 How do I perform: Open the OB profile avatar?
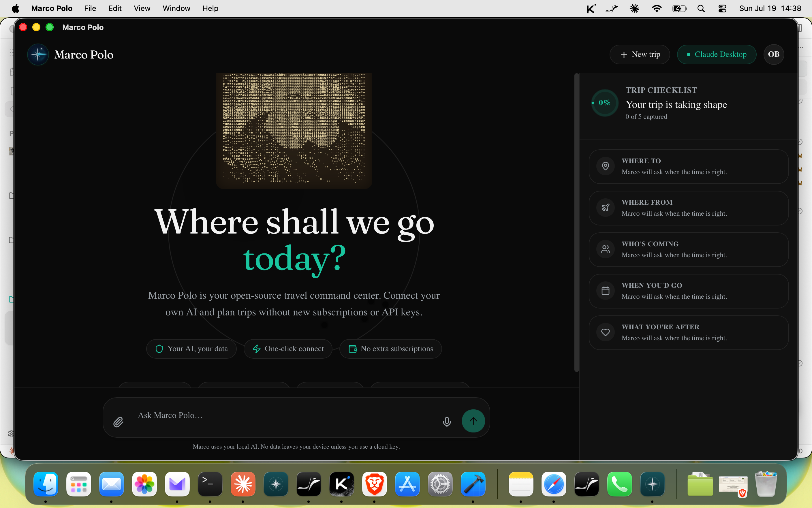773,54
